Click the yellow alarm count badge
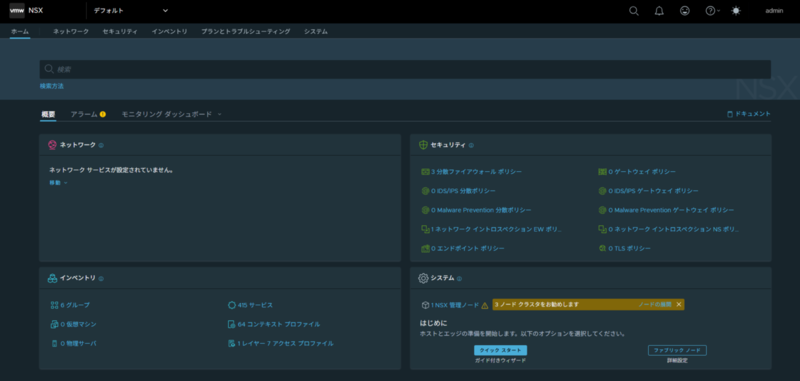The height and width of the screenshot is (381, 800). pos(103,114)
